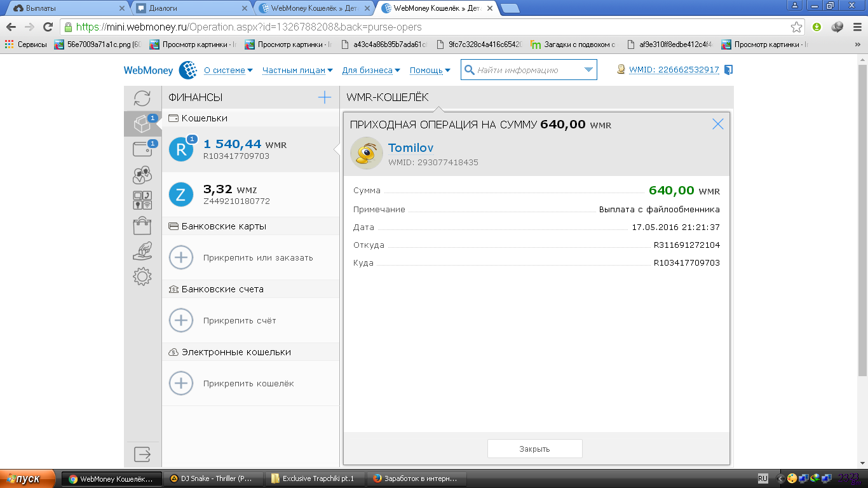
Task: Expand the О системе menu
Action: click(x=228, y=70)
